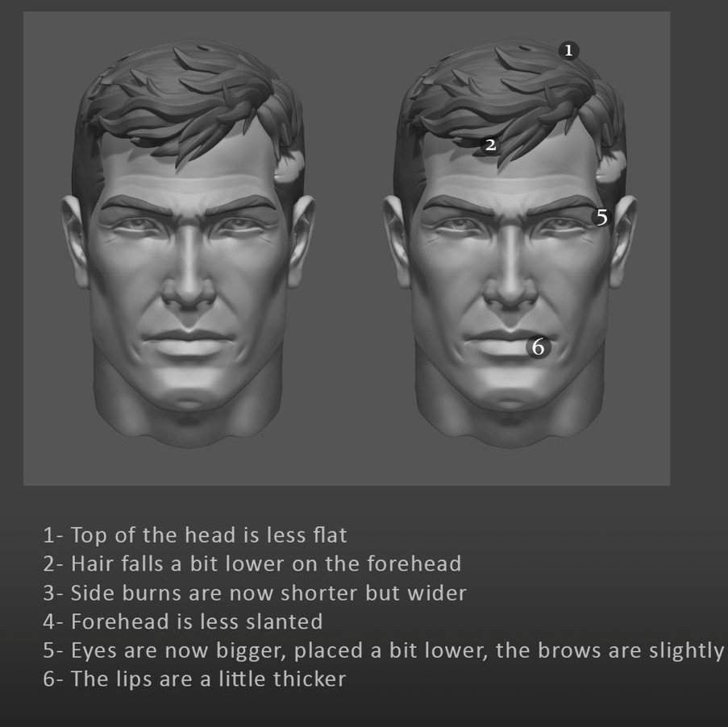Viewport: 728px width, 727px height.
Task: Click the 'Side burns are now shorter' note
Action: point(255,593)
